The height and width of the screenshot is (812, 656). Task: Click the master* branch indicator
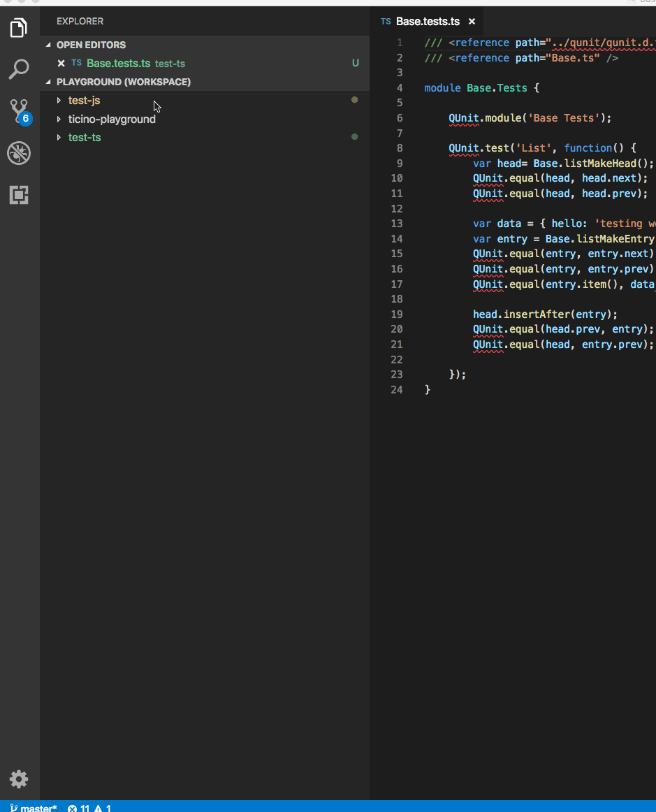click(32, 808)
